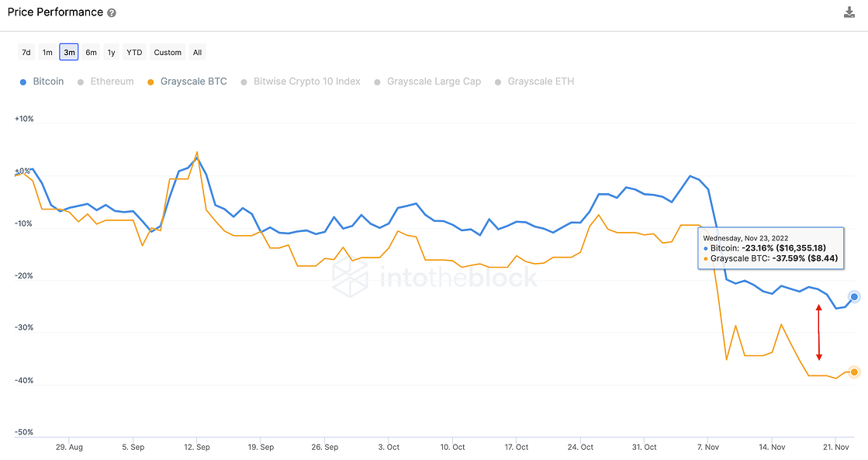The height and width of the screenshot is (460, 868).
Task: Click the tooltip text 'Grayscale BTC: -37.59% ($8.44)'
Action: coord(774,258)
